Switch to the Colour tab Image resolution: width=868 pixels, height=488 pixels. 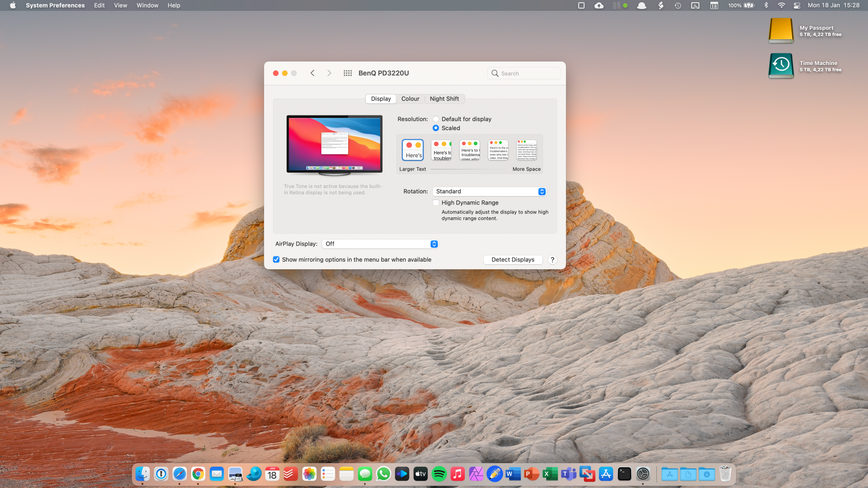pyautogui.click(x=410, y=99)
